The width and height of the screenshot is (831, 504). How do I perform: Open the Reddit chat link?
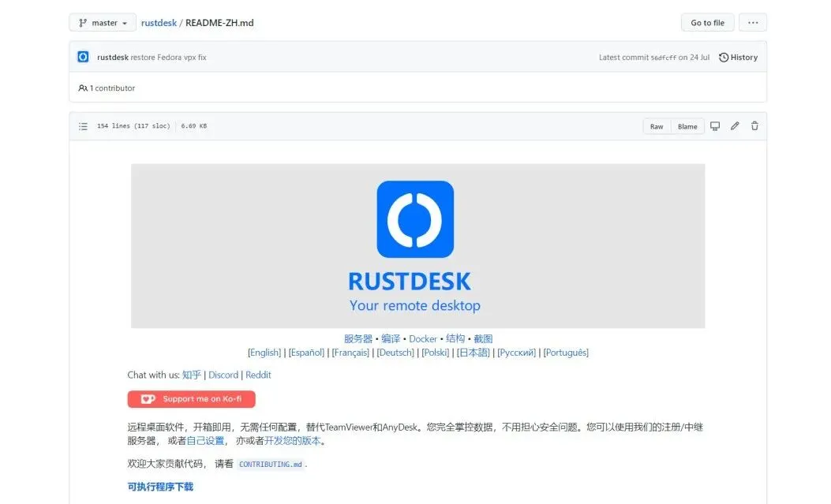click(x=258, y=375)
